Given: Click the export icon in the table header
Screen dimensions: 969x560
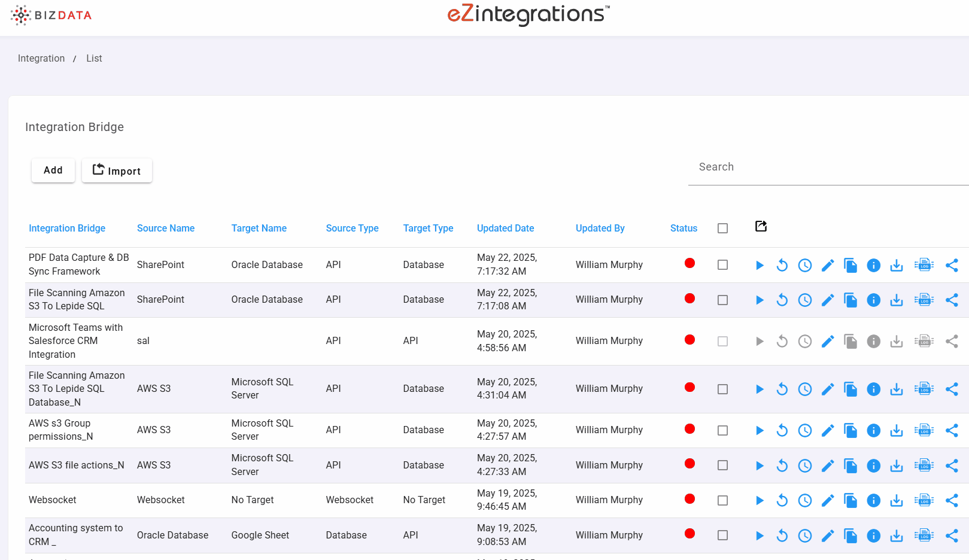Looking at the screenshot, I should 761,226.
